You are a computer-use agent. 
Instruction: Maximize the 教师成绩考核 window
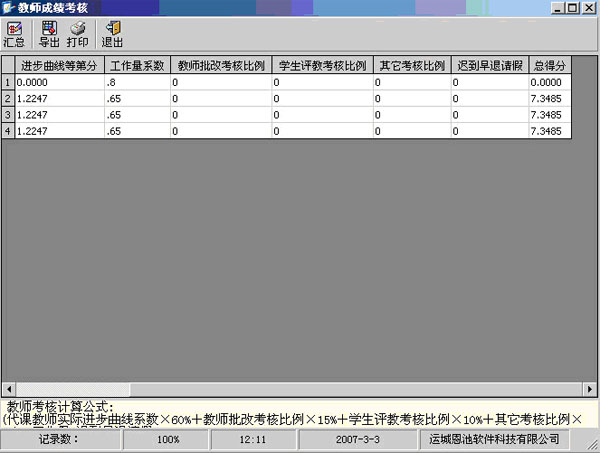(x=573, y=8)
